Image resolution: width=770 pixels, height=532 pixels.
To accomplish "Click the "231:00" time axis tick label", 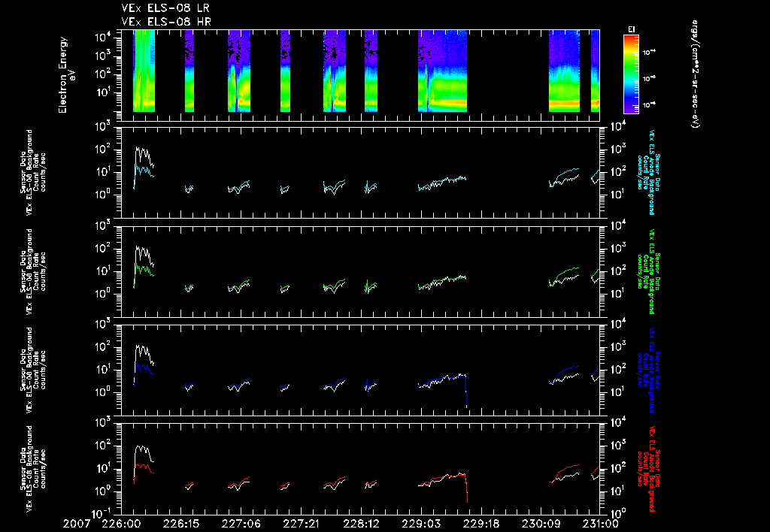I will tap(601, 524).
